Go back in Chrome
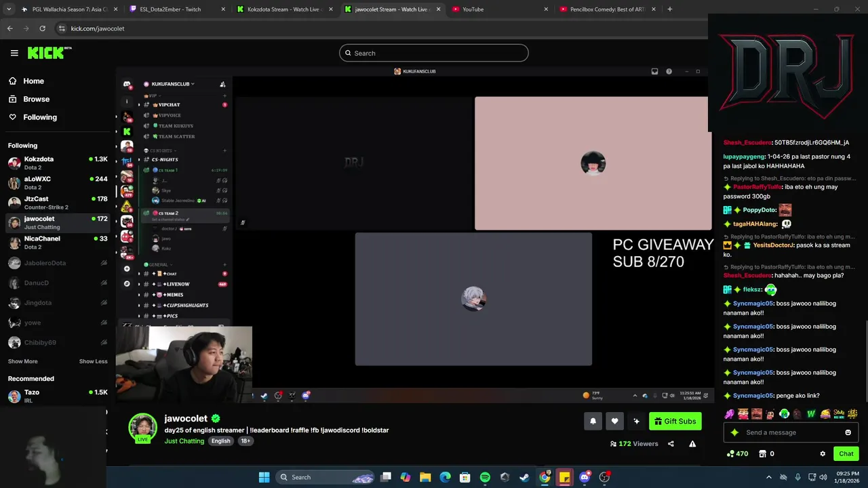Screen dimensions: 868x488 9,28
